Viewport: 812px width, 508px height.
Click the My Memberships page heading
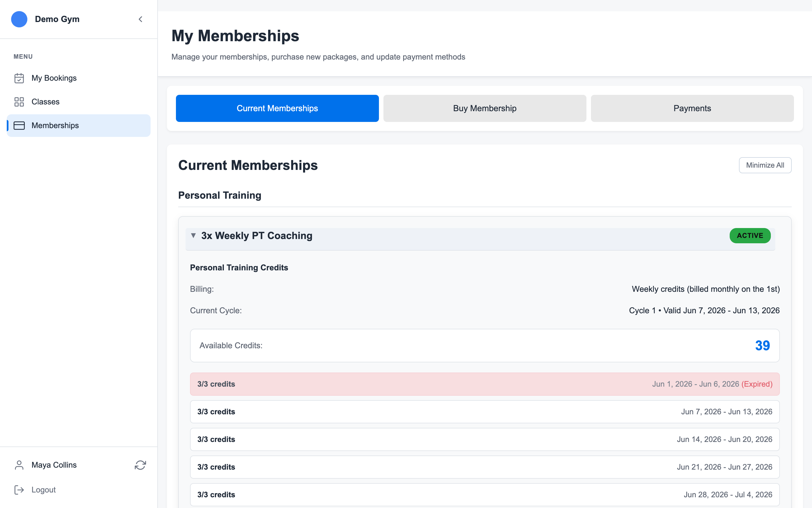(235, 36)
